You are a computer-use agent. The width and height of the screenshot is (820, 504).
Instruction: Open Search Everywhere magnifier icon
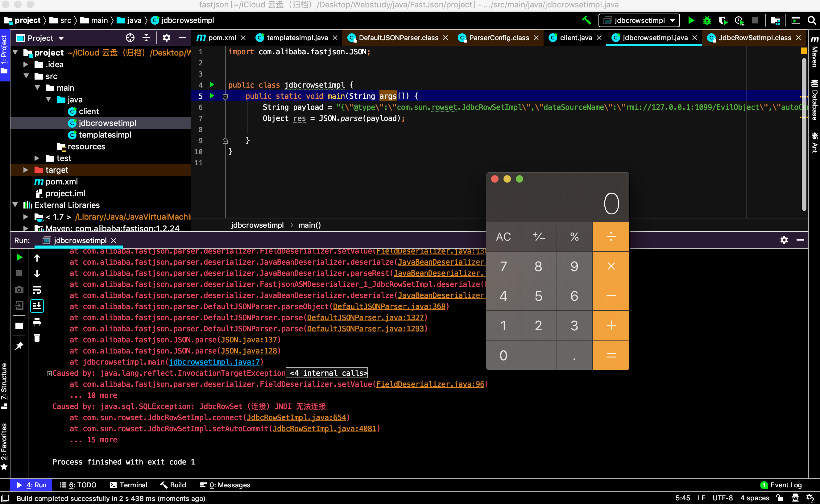coord(812,20)
